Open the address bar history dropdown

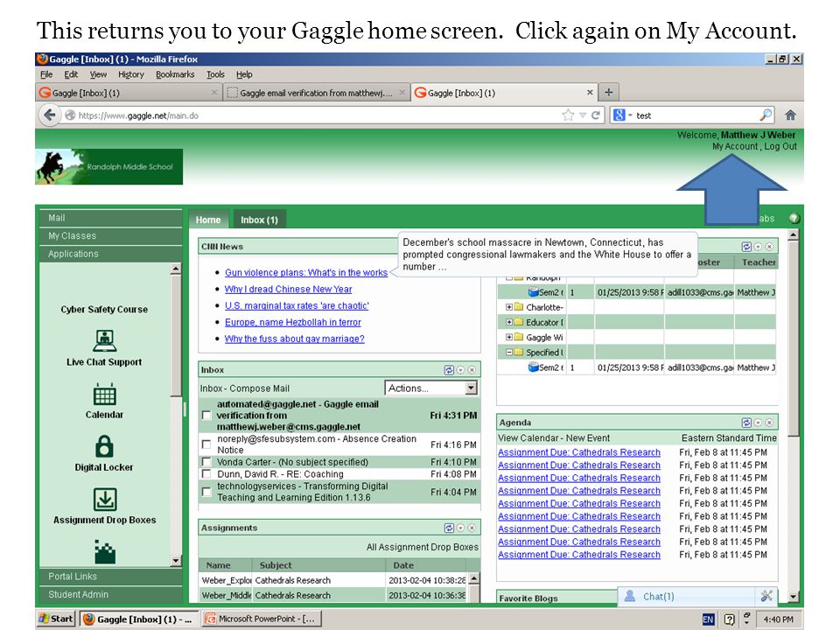[x=583, y=115]
